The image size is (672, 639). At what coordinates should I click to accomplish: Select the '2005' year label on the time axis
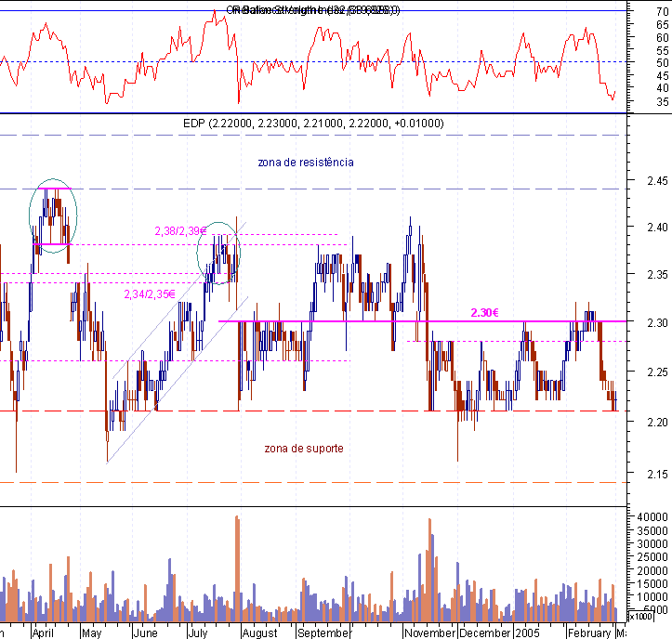528,633
